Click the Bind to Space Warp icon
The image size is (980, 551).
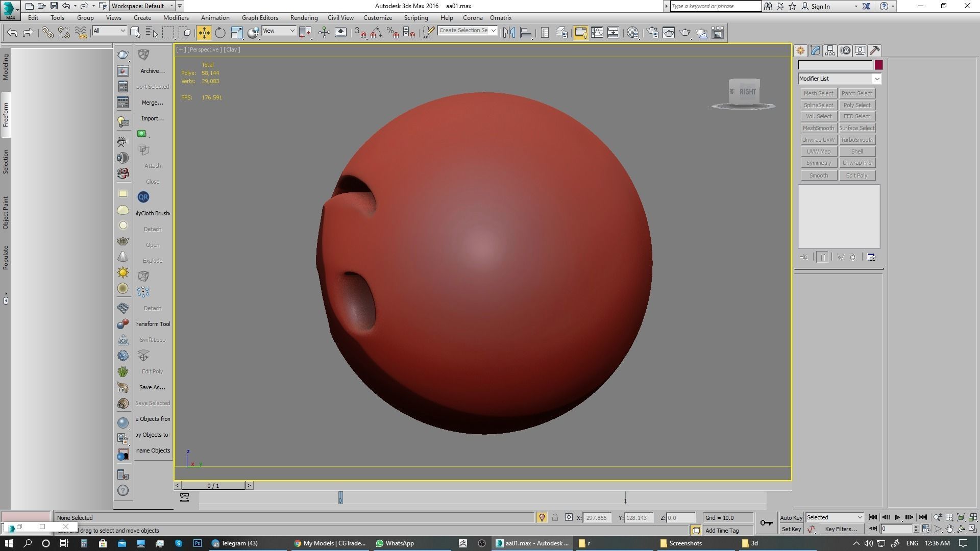(81, 33)
